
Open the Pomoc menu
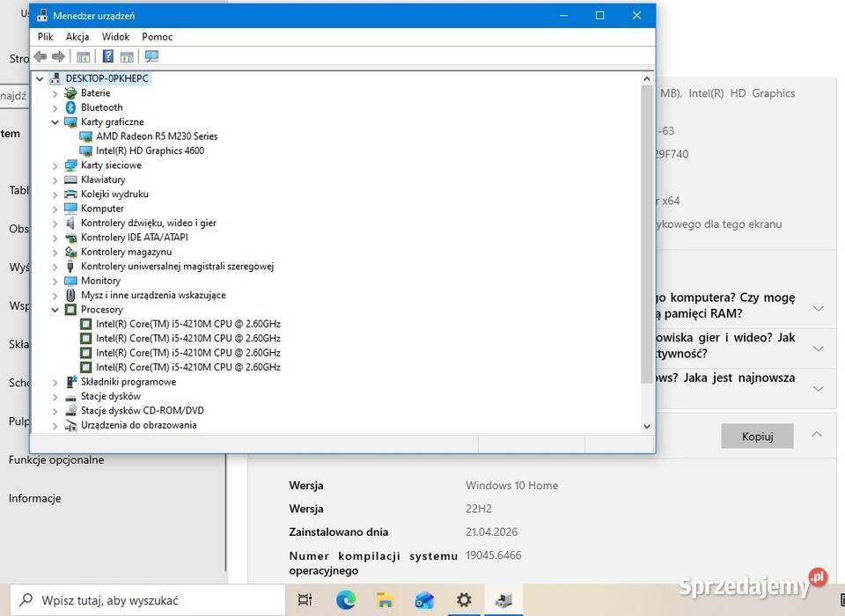pyautogui.click(x=158, y=37)
